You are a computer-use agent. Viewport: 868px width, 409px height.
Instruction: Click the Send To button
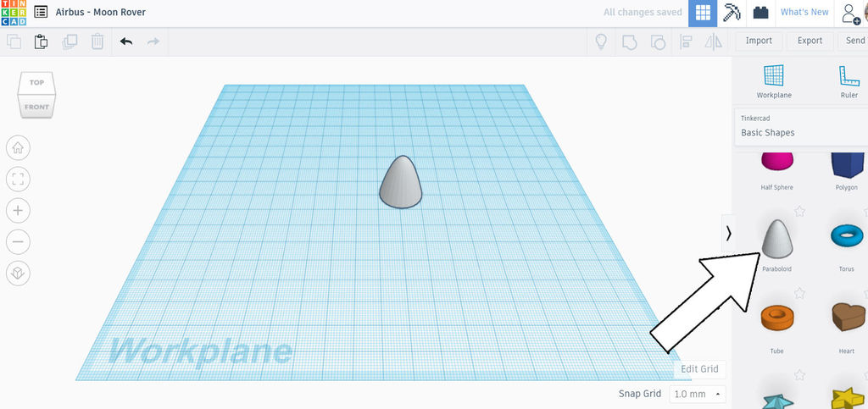[x=853, y=41]
